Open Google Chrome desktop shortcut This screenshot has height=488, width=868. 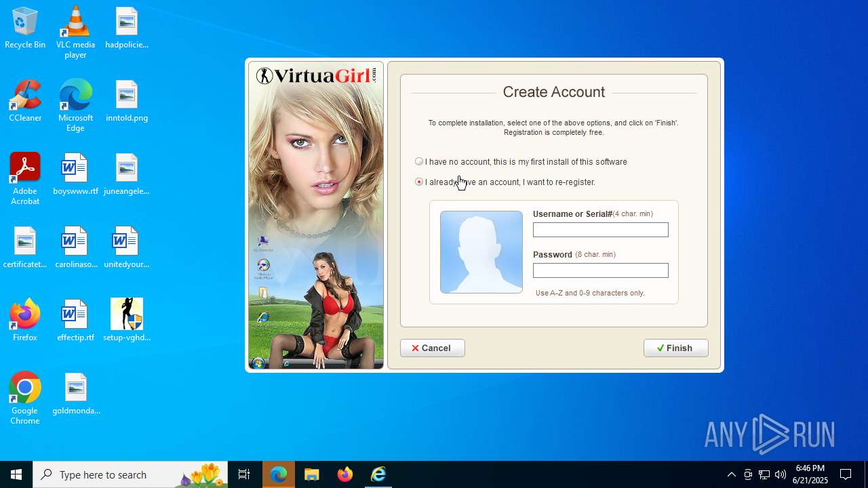tap(25, 399)
